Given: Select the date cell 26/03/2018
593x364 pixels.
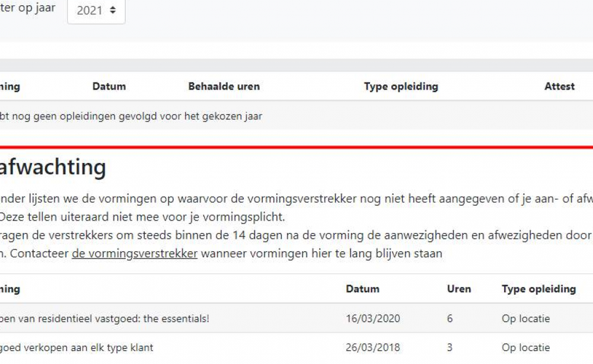Looking at the screenshot, I should click(x=372, y=347).
